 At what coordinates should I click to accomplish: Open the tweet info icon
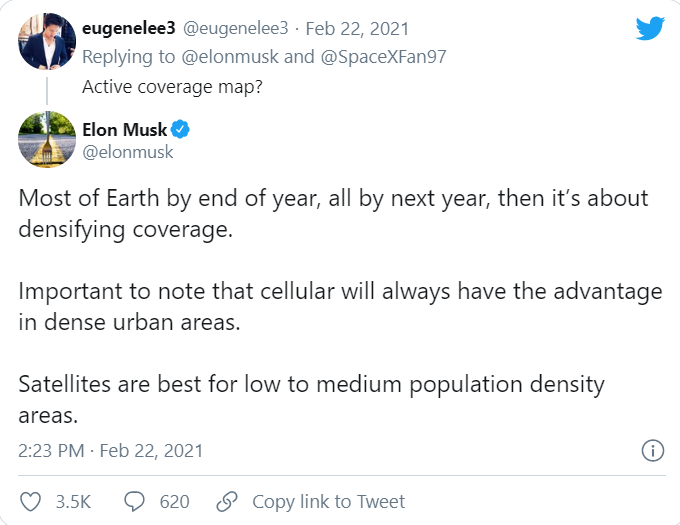pos(652,451)
